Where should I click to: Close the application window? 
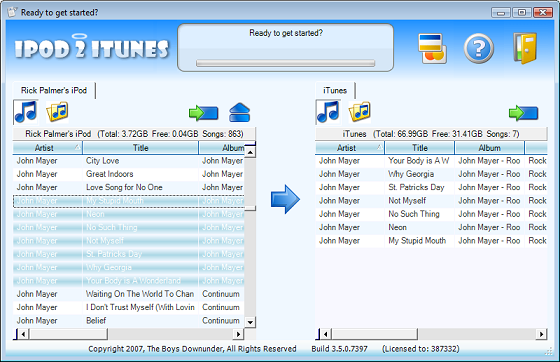tap(543, 12)
